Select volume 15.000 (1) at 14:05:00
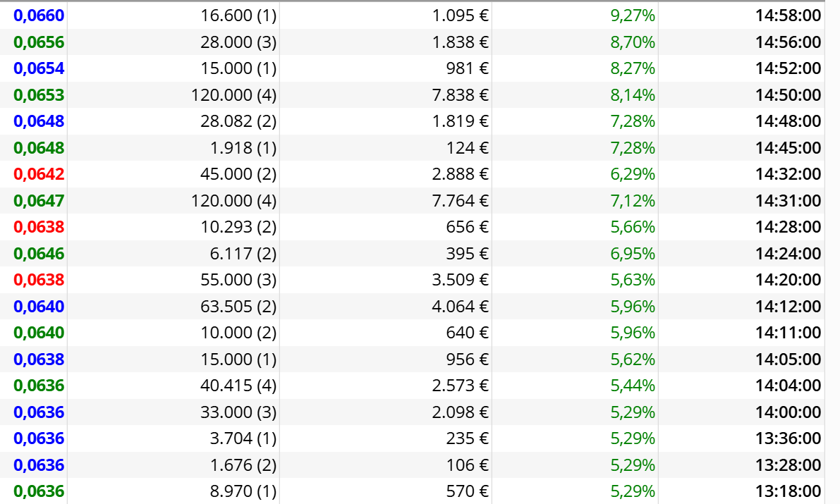The height and width of the screenshot is (504, 840). (x=238, y=359)
